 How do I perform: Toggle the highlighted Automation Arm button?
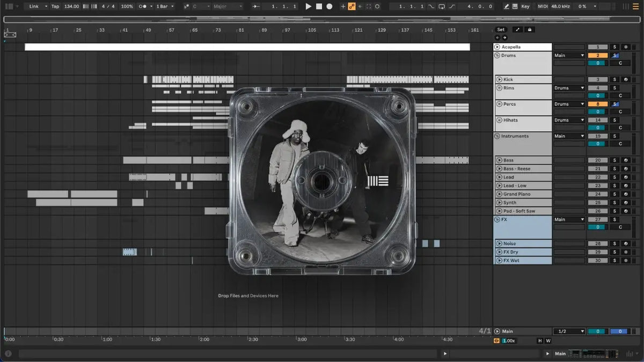352,6
